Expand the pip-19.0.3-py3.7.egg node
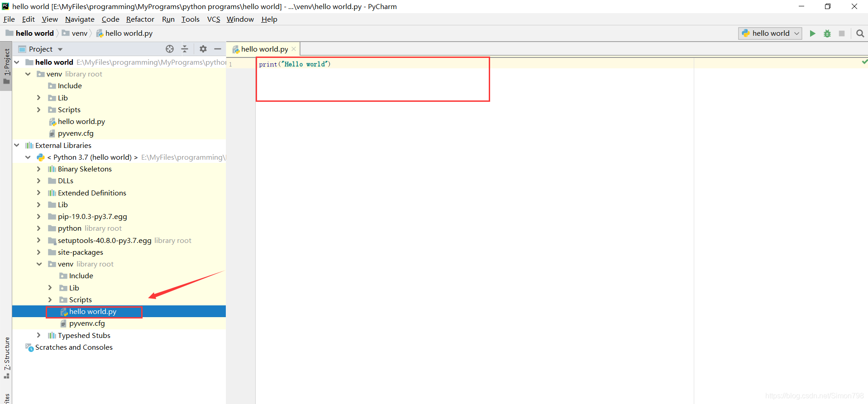The width and height of the screenshot is (868, 404). pyautogui.click(x=39, y=216)
